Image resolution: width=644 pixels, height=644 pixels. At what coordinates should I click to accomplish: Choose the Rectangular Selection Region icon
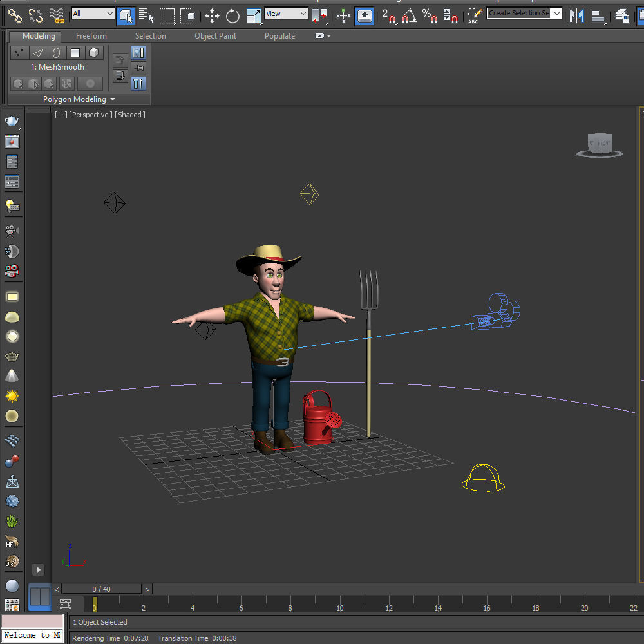pyautogui.click(x=167, y=16)
